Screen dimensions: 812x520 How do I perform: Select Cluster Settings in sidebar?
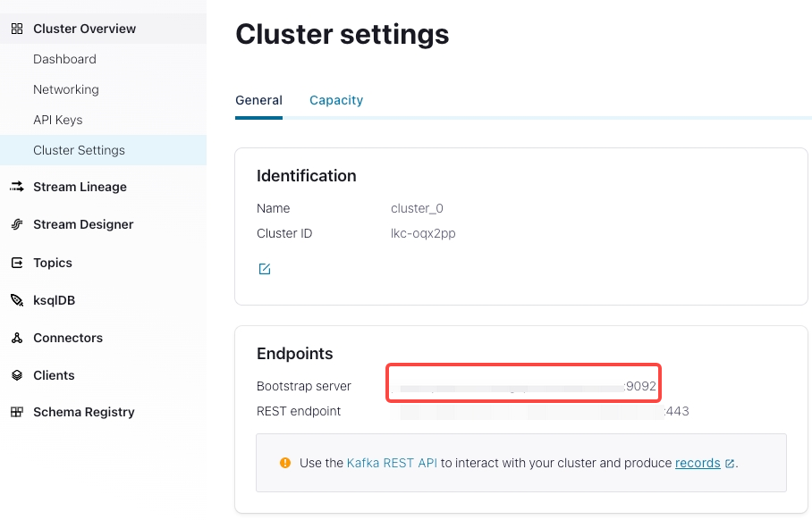coord(79,150)
